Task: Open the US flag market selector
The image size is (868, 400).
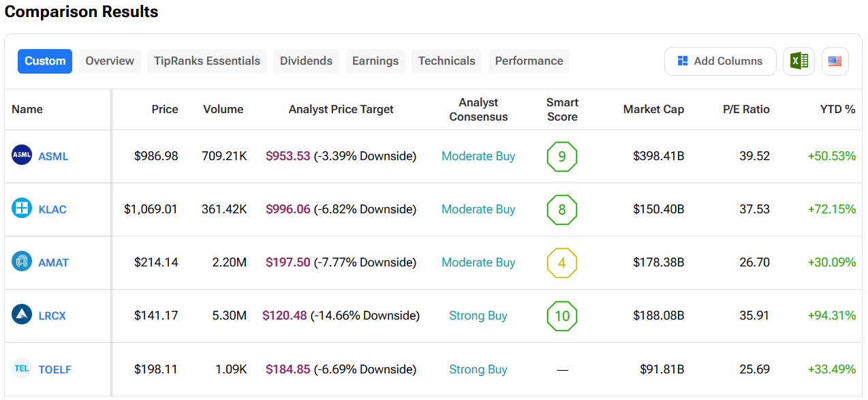Action: pyautogui.click(x=835, y=61)
